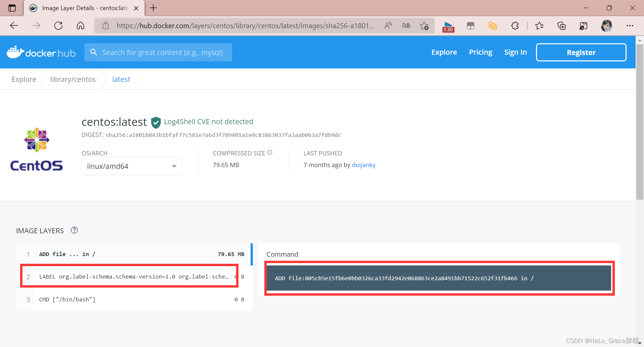Click the browser Back arrow
This screenshot has width=644, height=347.
tap(14, 26)
